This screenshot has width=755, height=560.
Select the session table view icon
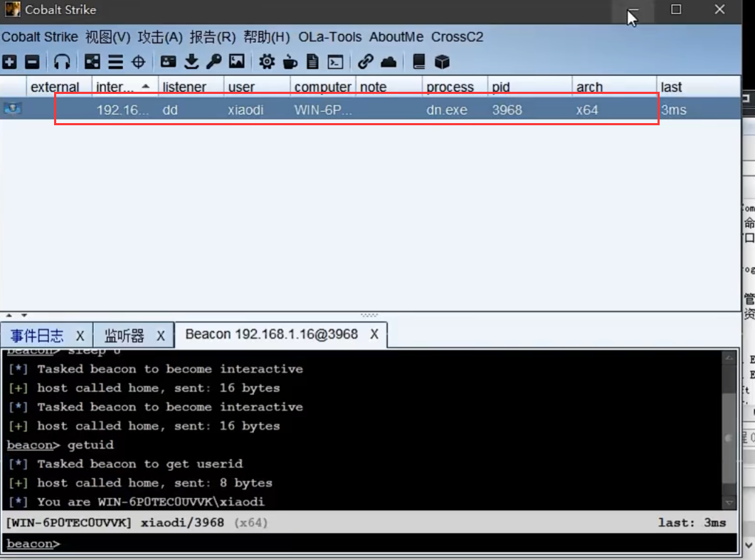click(x=115, y=61)
